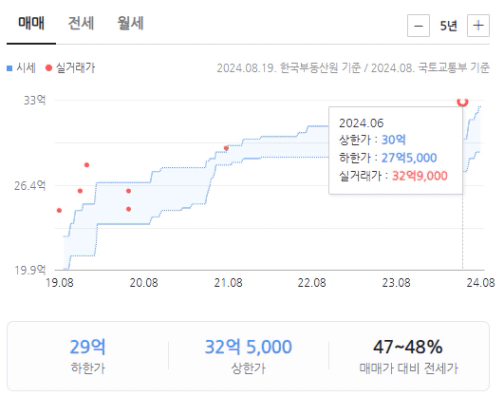Viewport: 504px width, 396px height.
Task: Select the 매매 tab
Action: pos(31,23)
